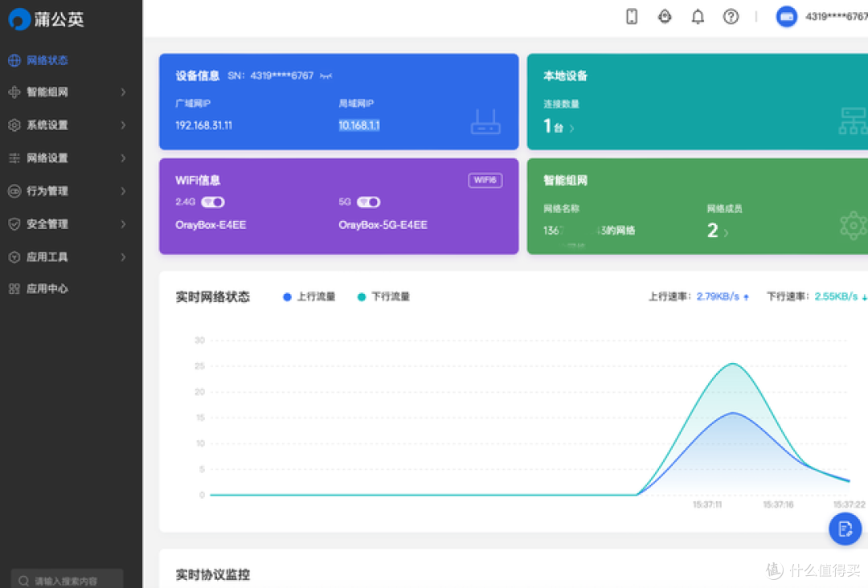Open the customer service headset icon
Image resolution: width=868 pixels, height=588 pixels.
(x=665, y=17)
